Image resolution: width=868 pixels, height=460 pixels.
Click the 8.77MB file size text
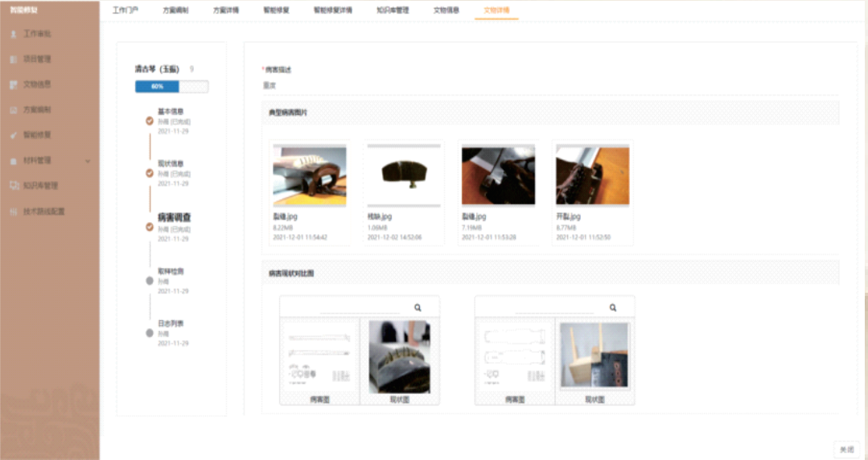click(566, 228)
